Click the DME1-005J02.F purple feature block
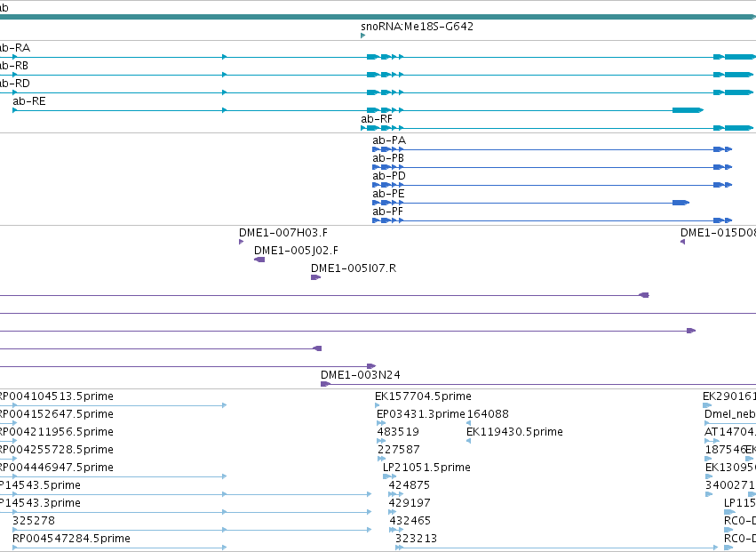Image resolution: width=756 pixels, height=552 pixels. click(x=259, y=260)
